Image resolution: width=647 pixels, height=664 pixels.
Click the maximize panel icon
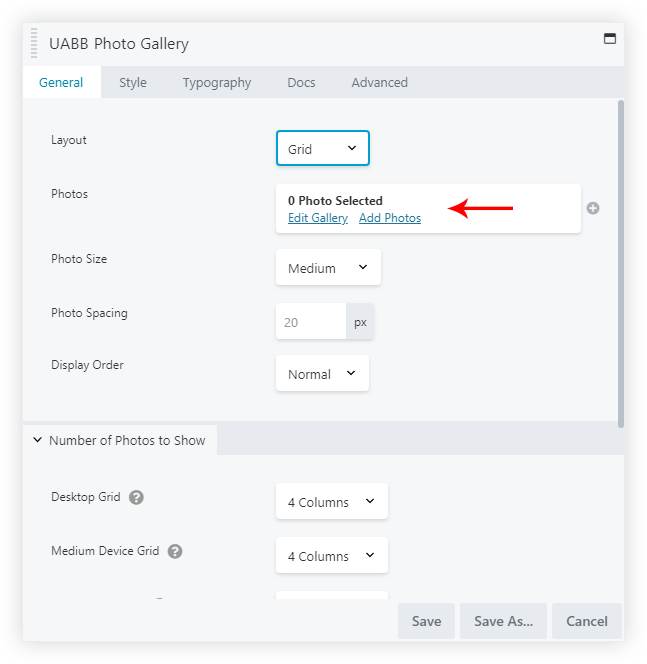click(609, 39)
